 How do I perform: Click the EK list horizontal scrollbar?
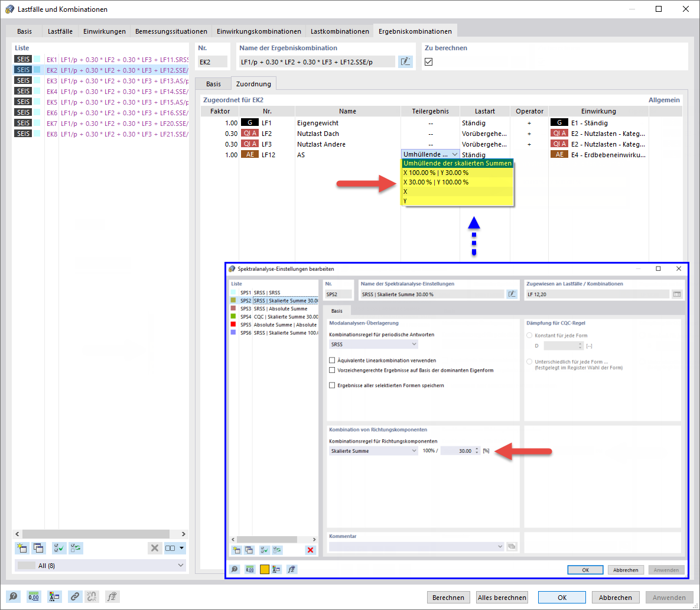[x=96, y=534]
